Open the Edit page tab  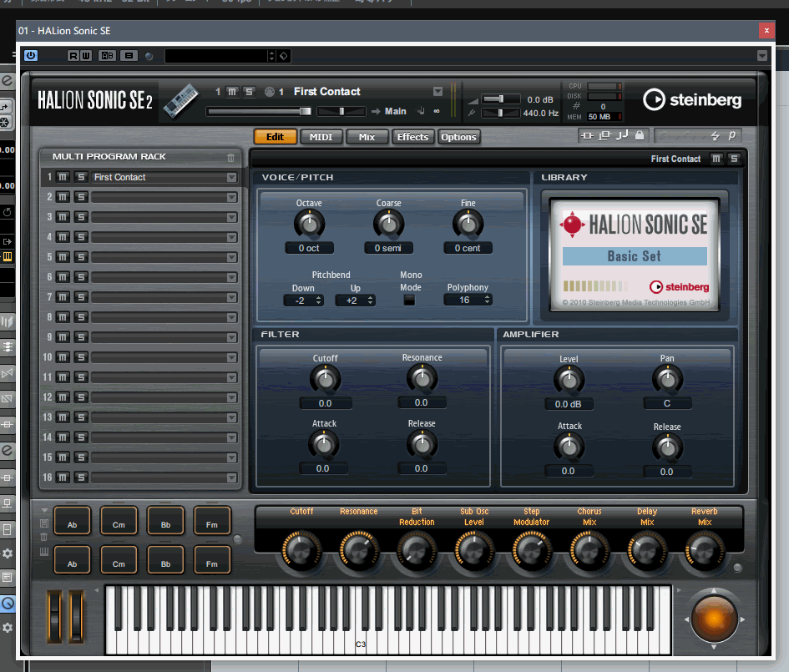pyautogui.click(x=276, y=137)
